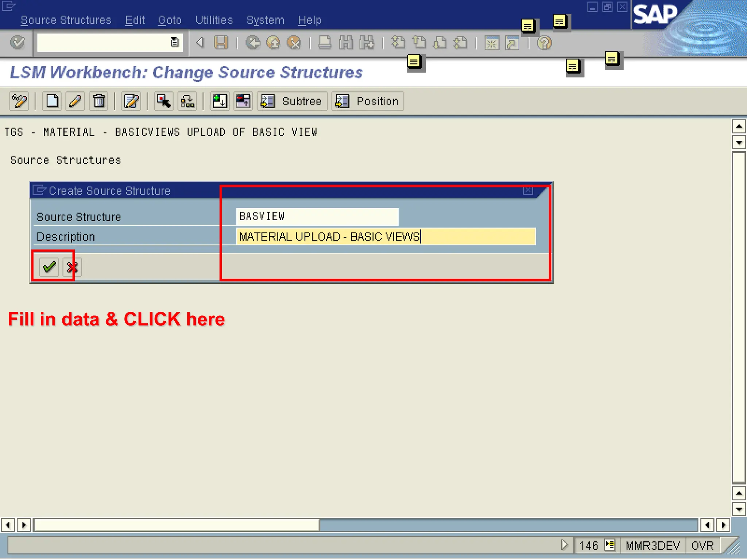Image resolution: width=747 pixels, height=560 pixels.
Task: Open the Edit menu
Action: (135, 20)
